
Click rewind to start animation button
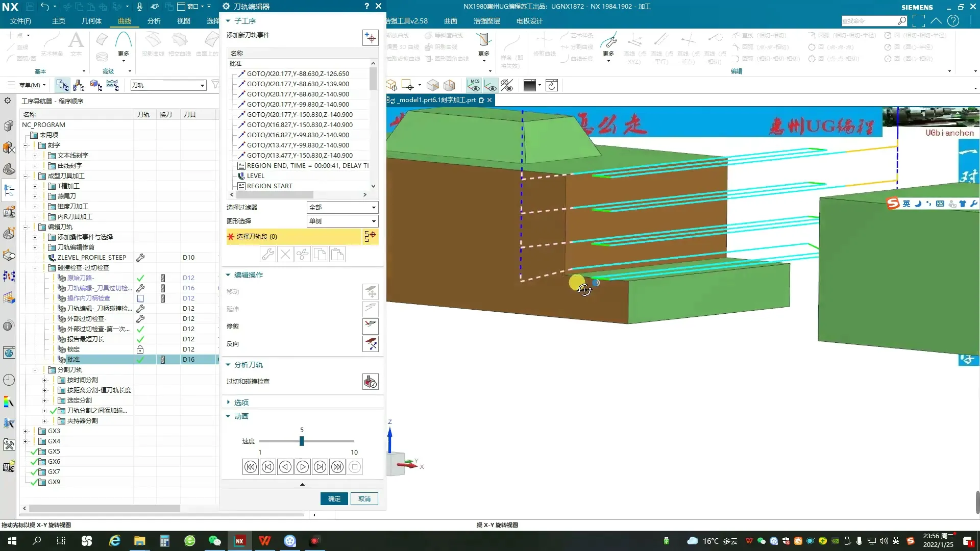coord(251,467)
